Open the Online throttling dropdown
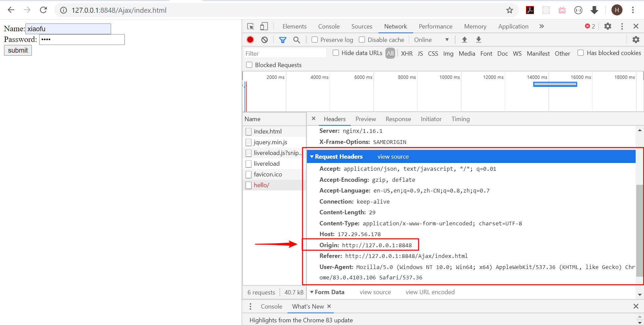 pyautogui.click(x=431, y=40)
